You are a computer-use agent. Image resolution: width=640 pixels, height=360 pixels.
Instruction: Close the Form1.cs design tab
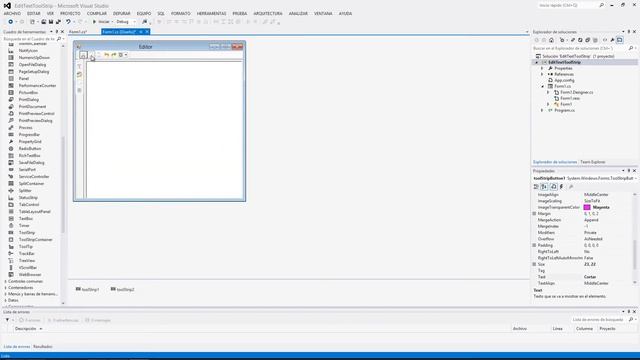click(147, 32)
